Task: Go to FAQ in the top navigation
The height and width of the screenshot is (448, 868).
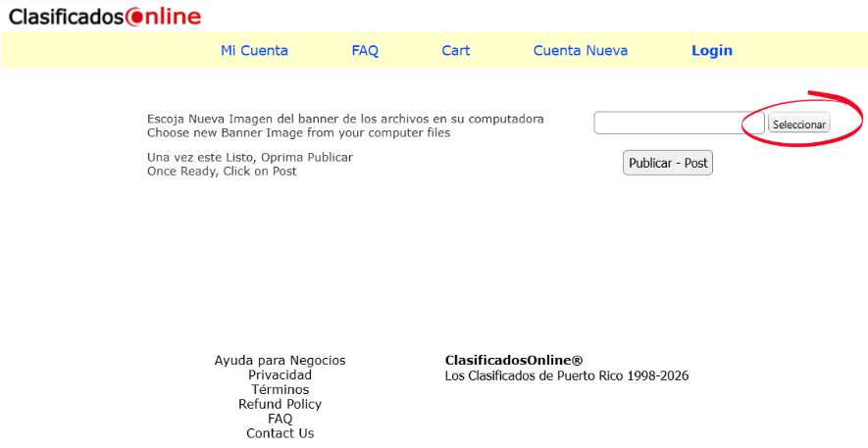Action: click(x=365, y=50)
